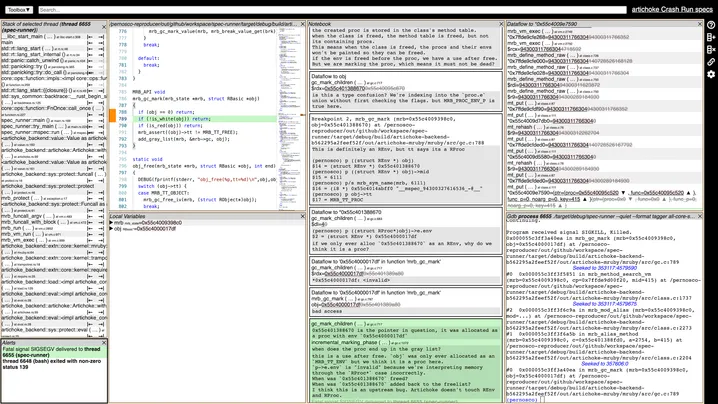Screen dimensions: 718x404
Task: Jump to exit of mrb_funcall_with_block frame
Action: point(101,222)
